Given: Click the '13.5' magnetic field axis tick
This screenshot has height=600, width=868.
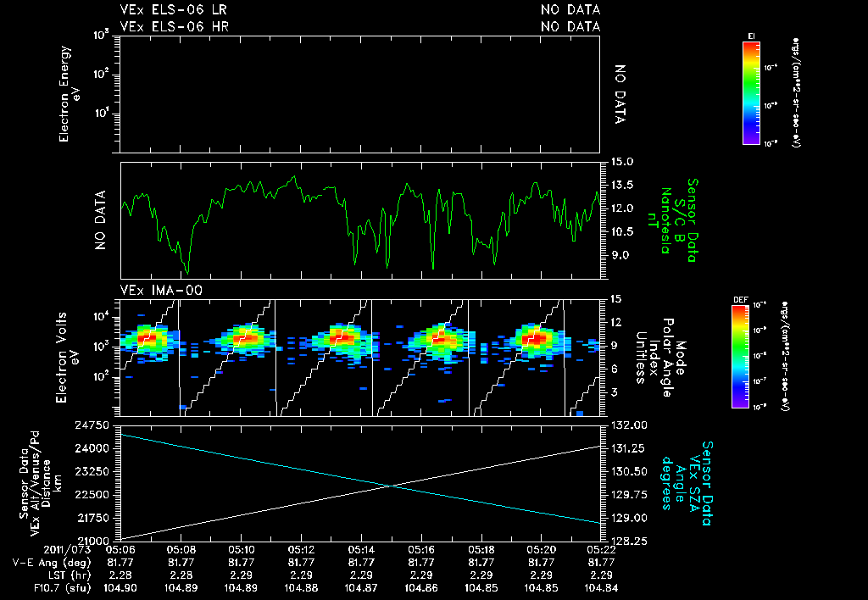Looking at the screenshot, I should click(622, 186).
